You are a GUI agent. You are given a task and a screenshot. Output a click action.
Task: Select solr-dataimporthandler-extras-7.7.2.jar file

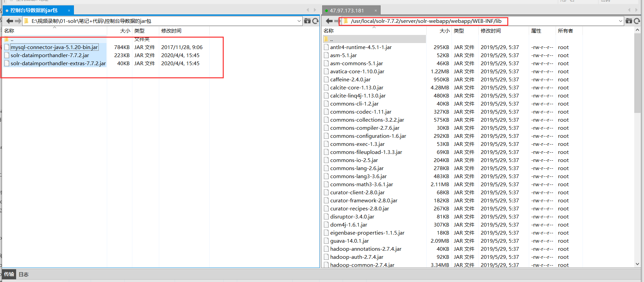point(58,63)
